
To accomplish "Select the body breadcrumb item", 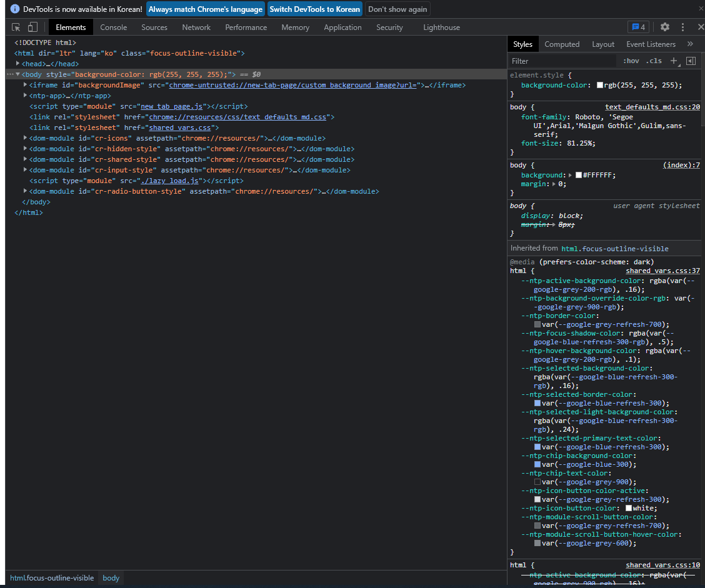I will click(x=111, y=578).
